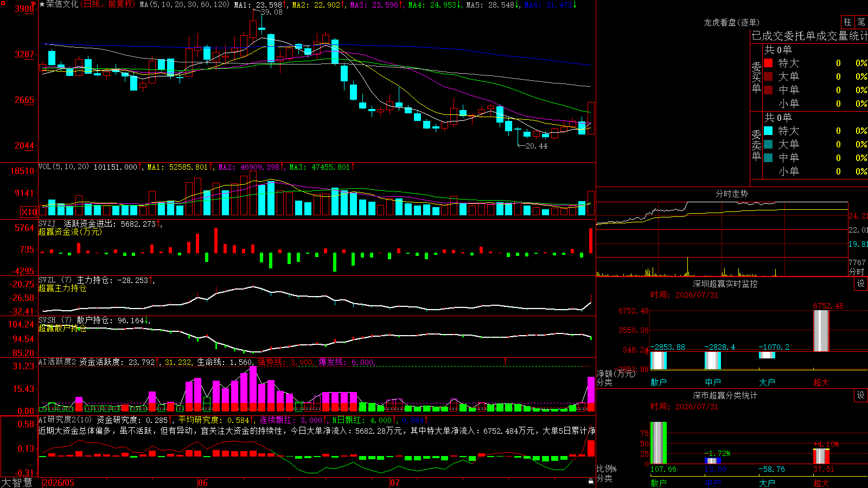Click the 已成交委托单成交量统计 header
868x488 pixels.
point(809,36)
